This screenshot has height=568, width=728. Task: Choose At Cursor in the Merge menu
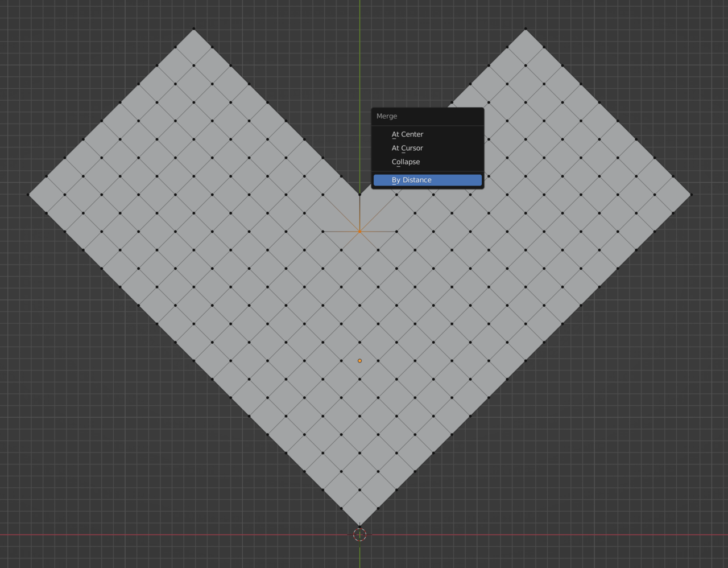[427, 148]
